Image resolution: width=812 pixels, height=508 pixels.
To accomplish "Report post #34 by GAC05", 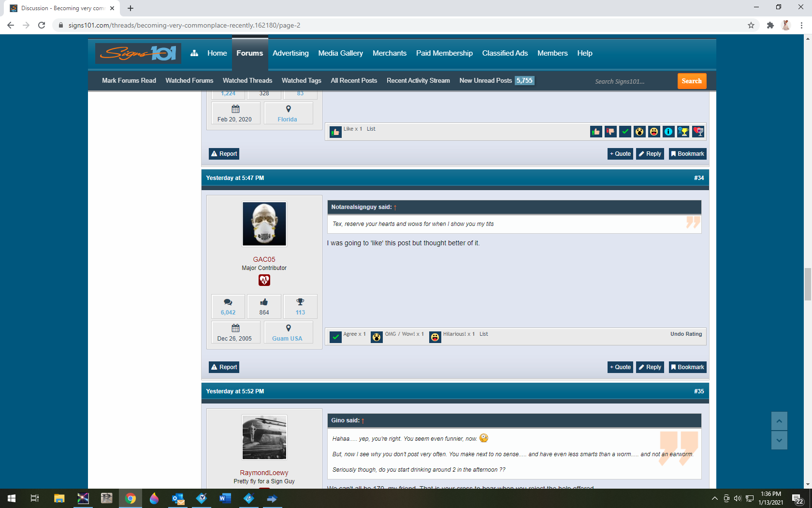I will click(x=224, y=367).
